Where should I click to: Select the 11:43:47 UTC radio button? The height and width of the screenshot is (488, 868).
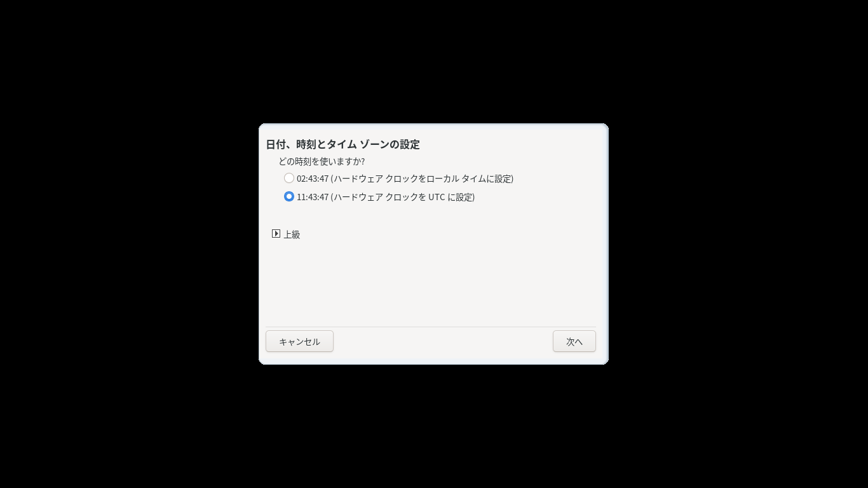click(289, 196)
